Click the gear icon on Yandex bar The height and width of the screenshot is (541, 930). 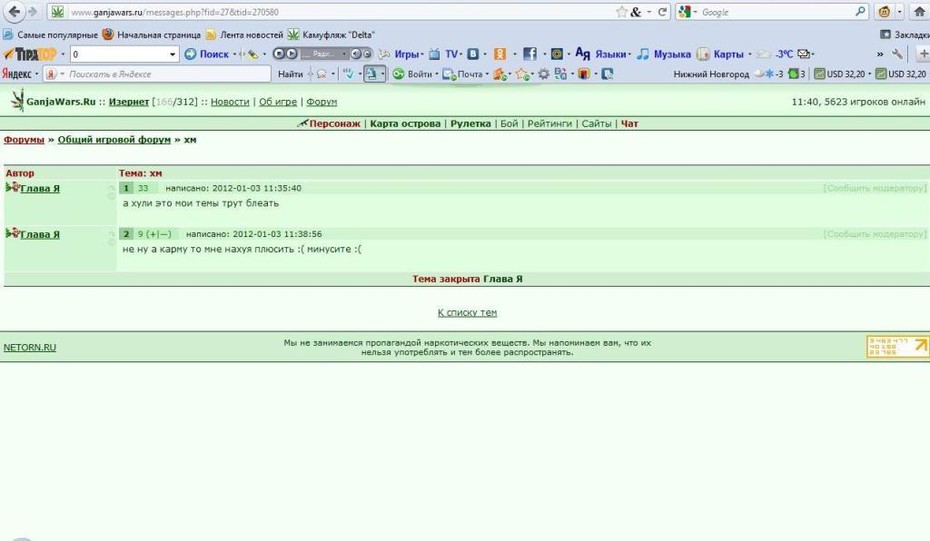(x=543, y=74)
